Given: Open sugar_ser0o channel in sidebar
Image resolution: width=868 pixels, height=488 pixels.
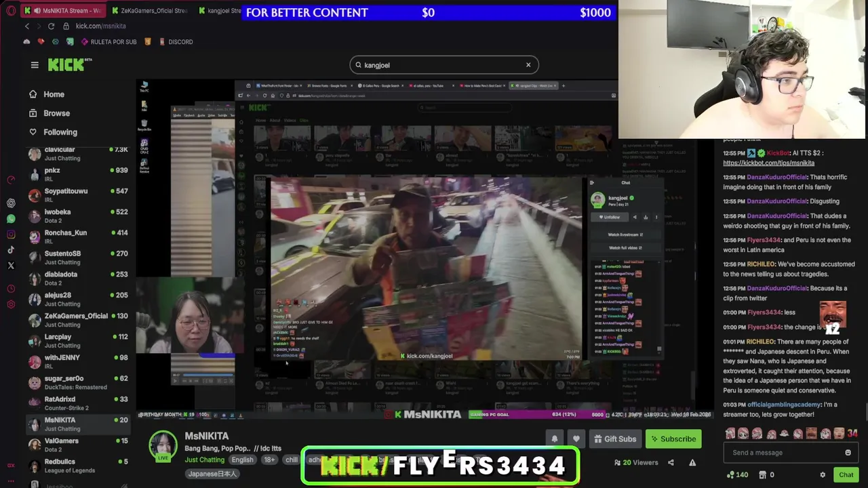Looking at the screenshot, I should (78, 382).
